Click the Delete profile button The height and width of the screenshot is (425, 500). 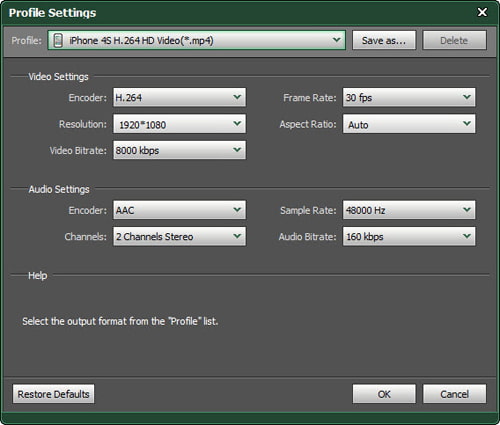pos(454,40)
